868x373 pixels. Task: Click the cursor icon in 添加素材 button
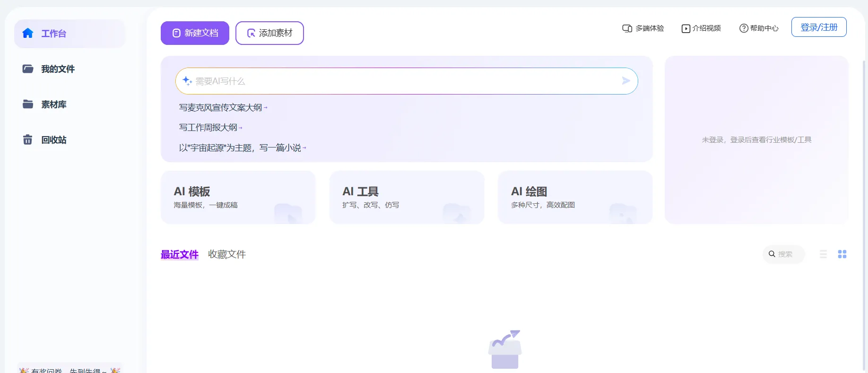coord(252,33)
